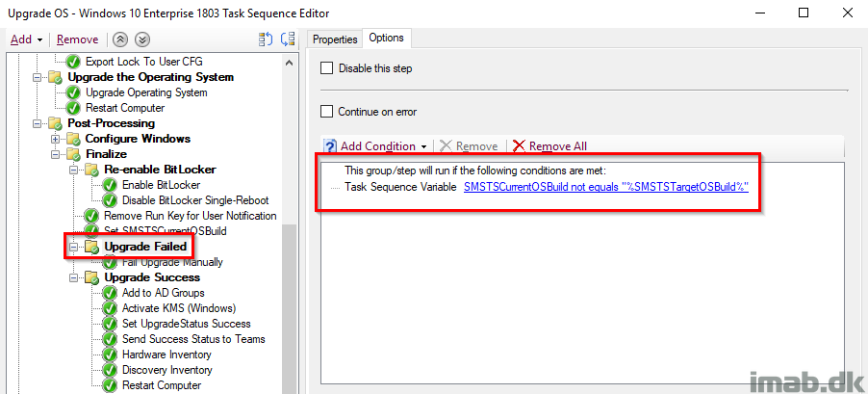
Task: Click green check icon beside Send Success Status to Teams
Action: 110,339
